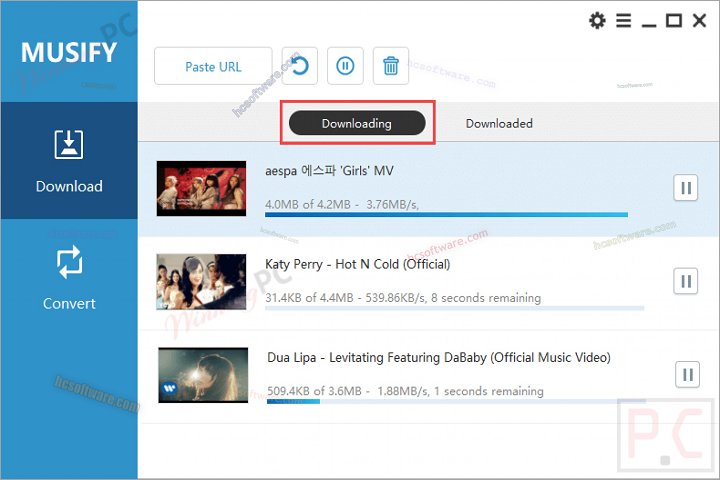Open the hamburger menu icon
Viewport: 720px width, 480px height.
pyautogui.click(x=623, y=20)
